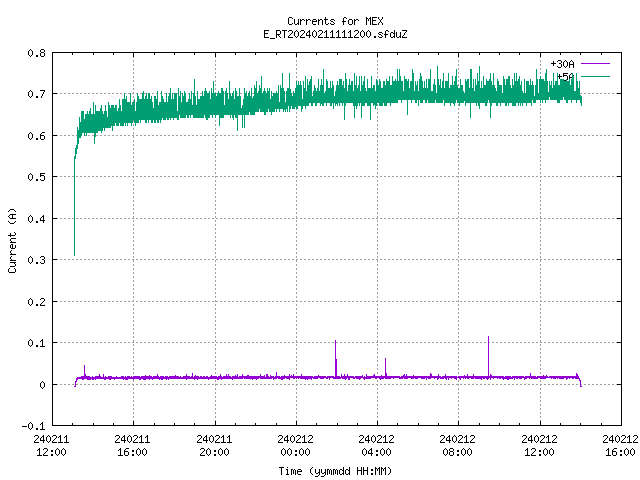The image size is (640, 480).
Task: Click the purple spike just before 04:00
Action: point(336,358)
